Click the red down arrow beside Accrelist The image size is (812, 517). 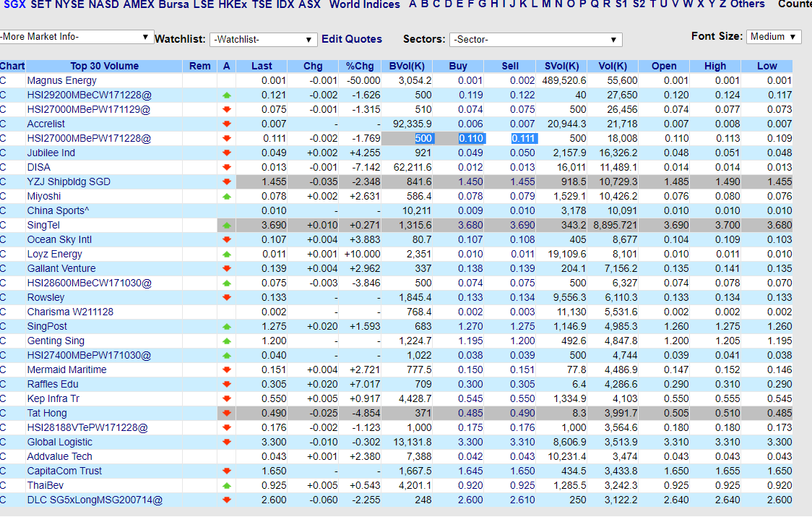pyautogui.click(x=226, y=124)
